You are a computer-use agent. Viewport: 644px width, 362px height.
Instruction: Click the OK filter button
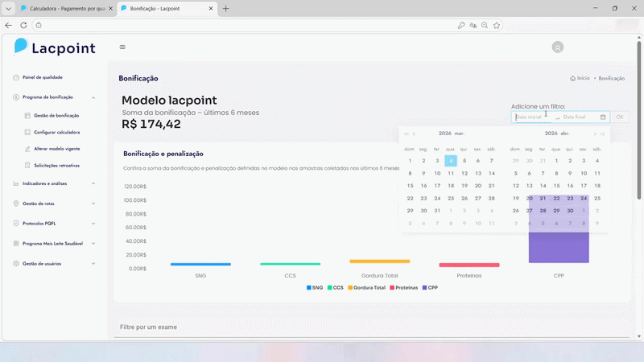click(620, 117)
